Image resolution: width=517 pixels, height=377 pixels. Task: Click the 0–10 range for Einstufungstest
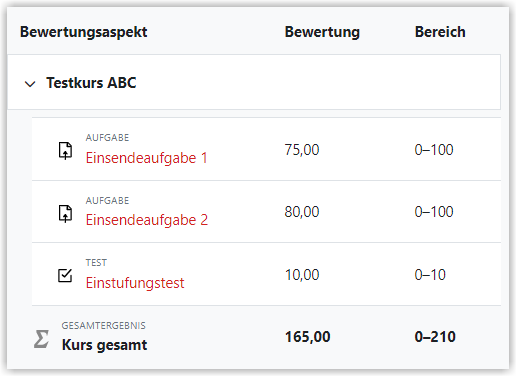pyautogui.click(x=430, y=275)
